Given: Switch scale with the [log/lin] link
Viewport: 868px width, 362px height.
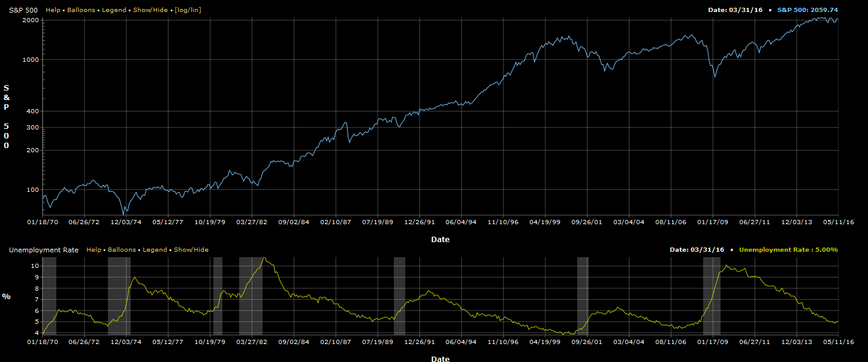Looking at the screenshot, I should click(188, 10).
